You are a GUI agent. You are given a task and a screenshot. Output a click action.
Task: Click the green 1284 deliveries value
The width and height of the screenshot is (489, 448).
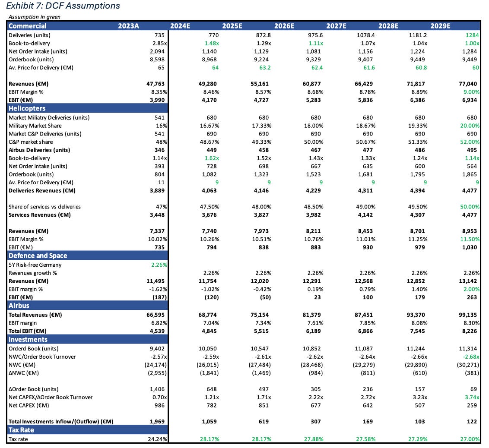[472, 35]
